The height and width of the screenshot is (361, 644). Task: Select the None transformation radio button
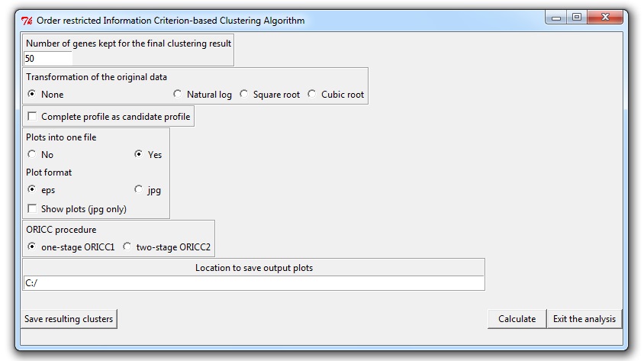[x=32, y=94]
